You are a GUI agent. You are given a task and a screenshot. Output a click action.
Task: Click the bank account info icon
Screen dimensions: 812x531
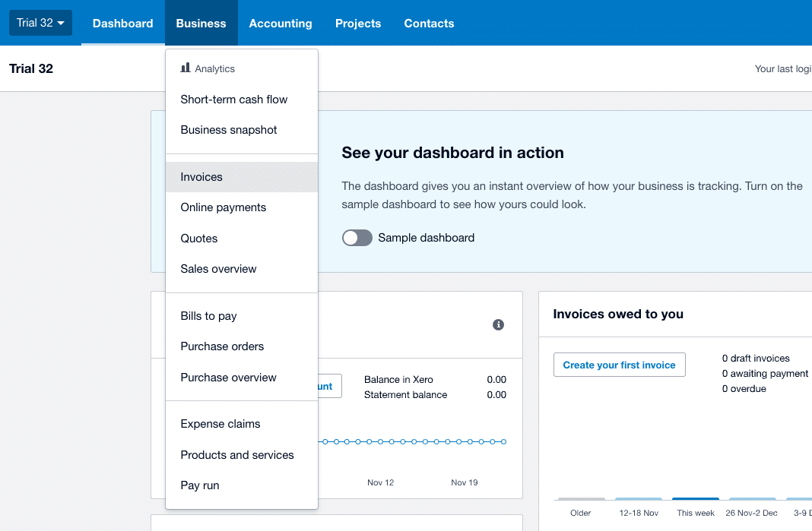(498, 324)
